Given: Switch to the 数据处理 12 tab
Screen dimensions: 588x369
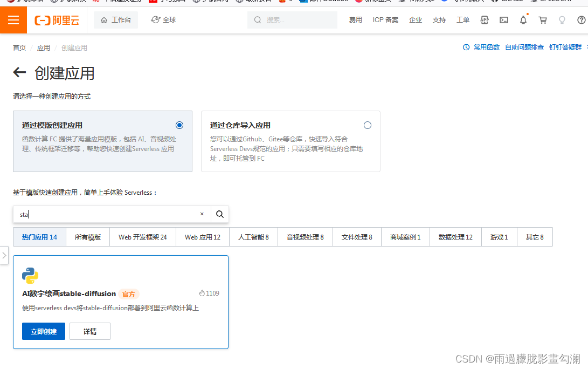Looking at the screenshot, I should click(455, 237).
